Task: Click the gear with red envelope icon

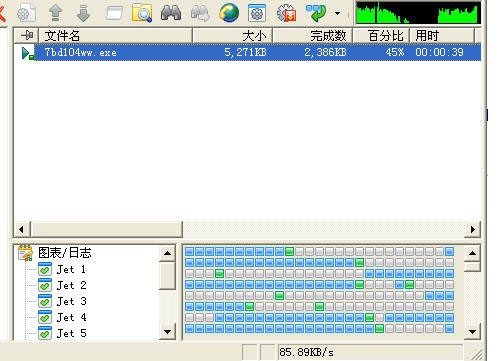Action: tap(287, 13)
